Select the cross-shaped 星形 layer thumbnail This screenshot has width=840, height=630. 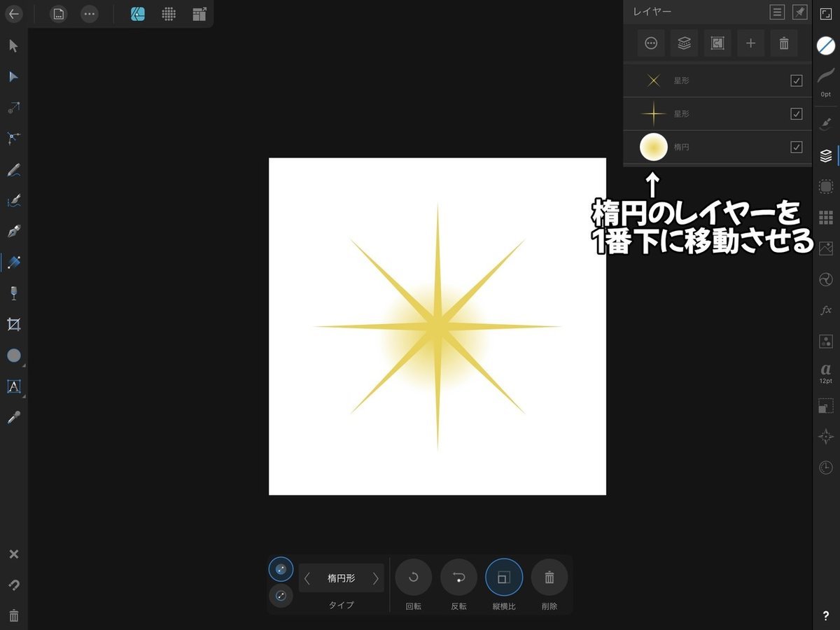coord(654,113)
